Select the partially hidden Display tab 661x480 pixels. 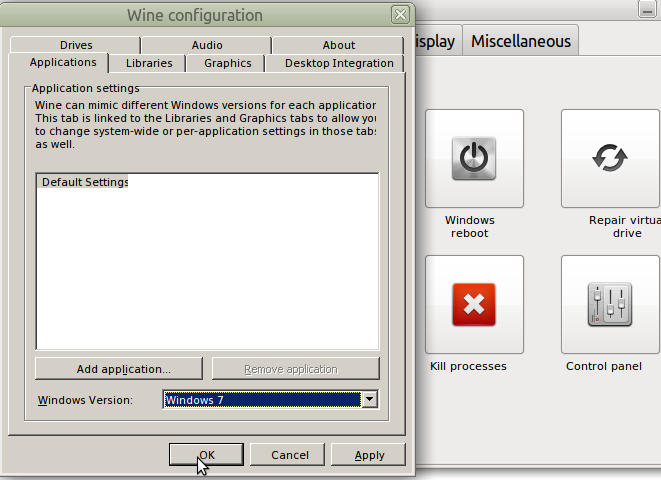coord(435,41)
